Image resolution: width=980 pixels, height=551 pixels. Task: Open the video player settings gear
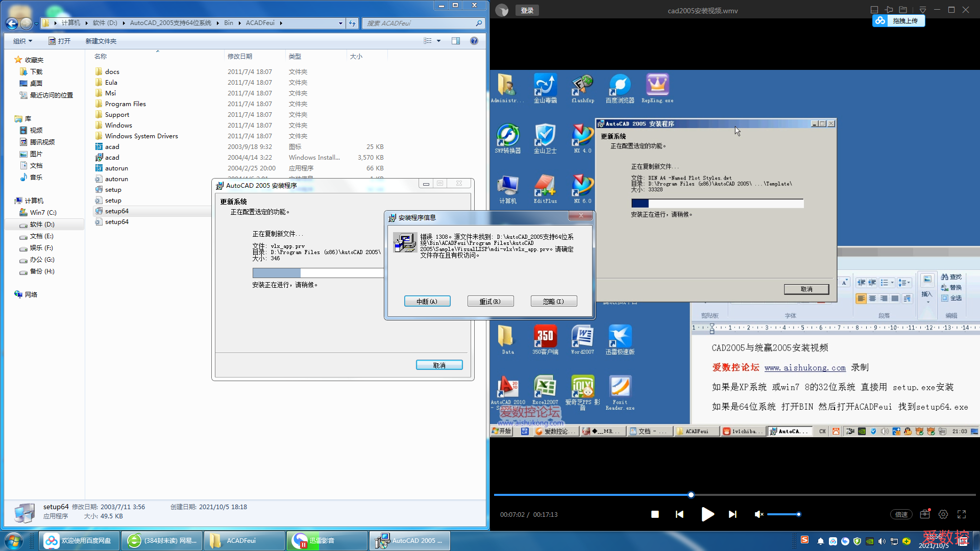(943, 514)
